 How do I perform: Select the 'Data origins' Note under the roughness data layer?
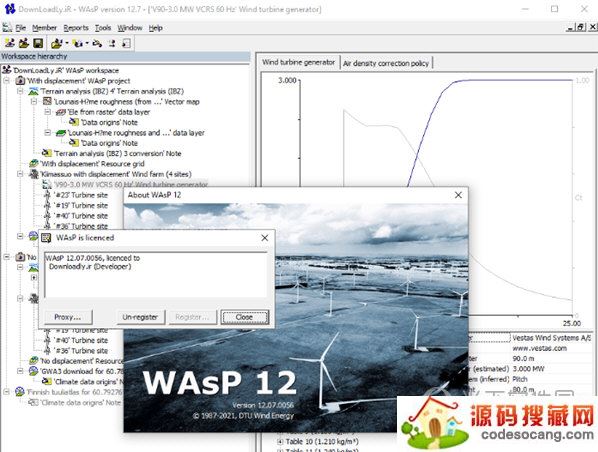pos(109,143)
